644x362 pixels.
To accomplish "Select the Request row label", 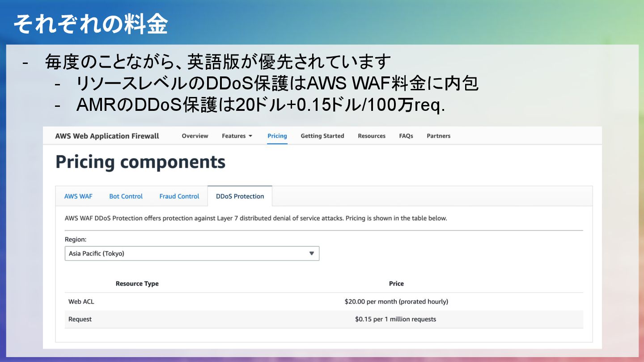I will click(x=80, y=319).
